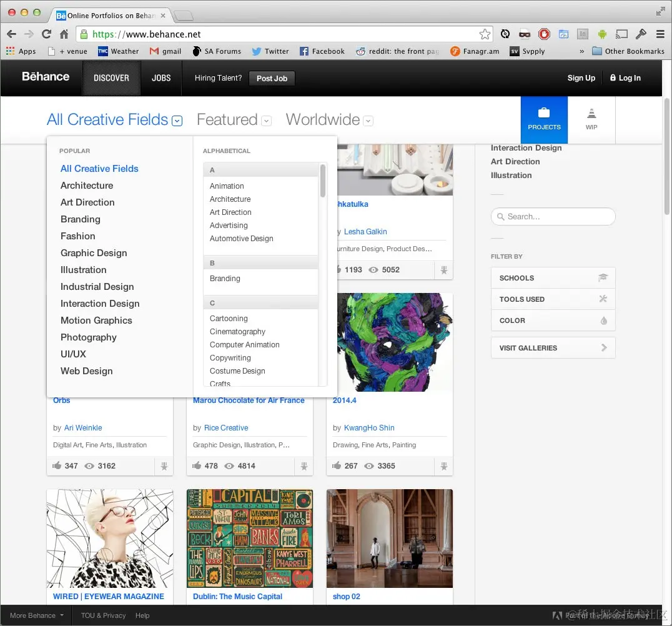The image size is (672, 626).
Task: Open the Apps grid shortcut
Action: coord(21,51)
